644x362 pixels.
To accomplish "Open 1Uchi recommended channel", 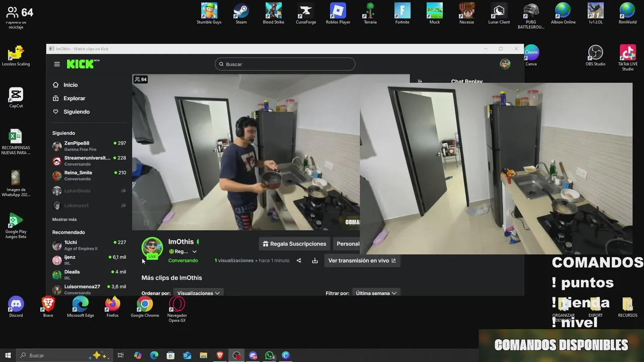I will click(89, 245).
